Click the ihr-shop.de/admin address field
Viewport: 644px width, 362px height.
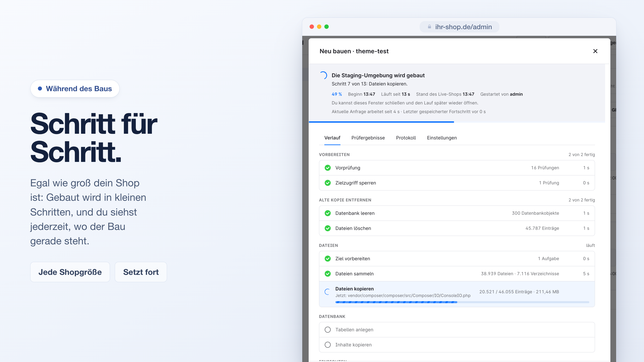tap(459, 27)
